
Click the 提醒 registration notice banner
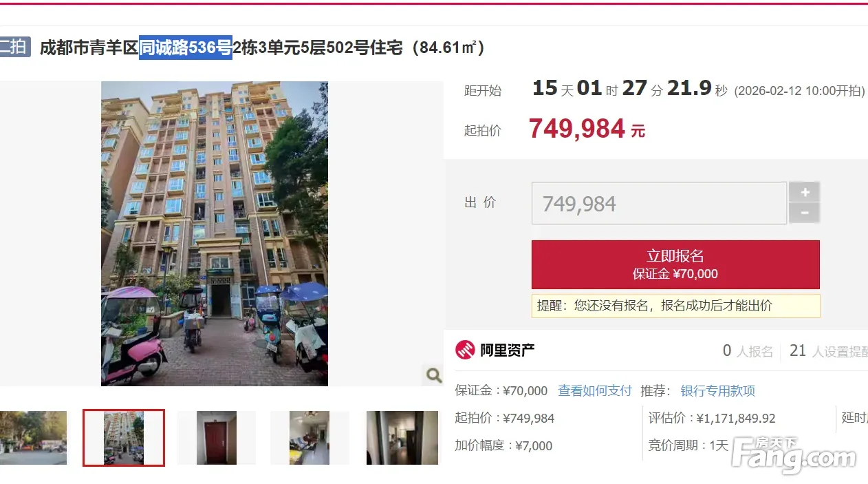675,306
